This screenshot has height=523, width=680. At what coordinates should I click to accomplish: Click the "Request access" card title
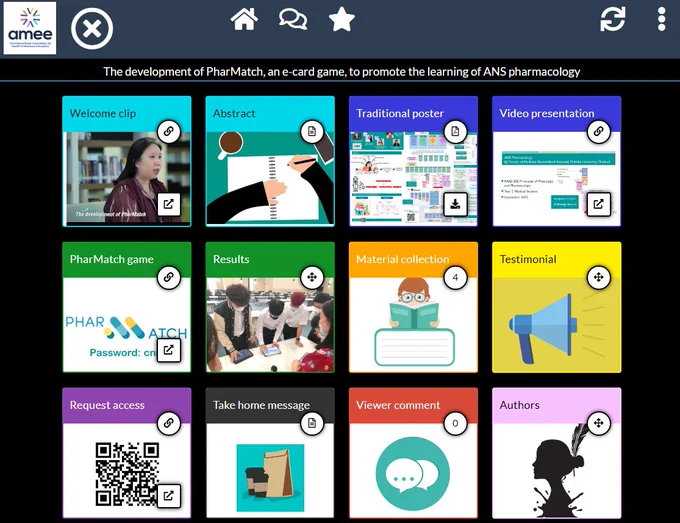pos(107,405)
